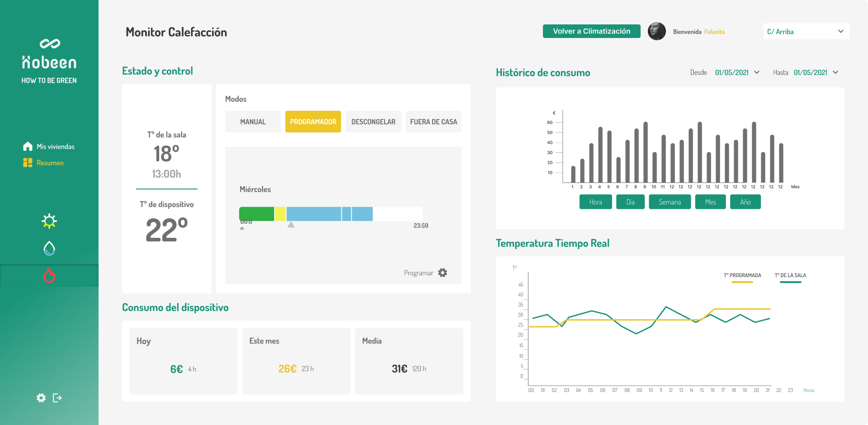Click Volver a Climatización button
This screenshot has height=425, width=868.
591,31
